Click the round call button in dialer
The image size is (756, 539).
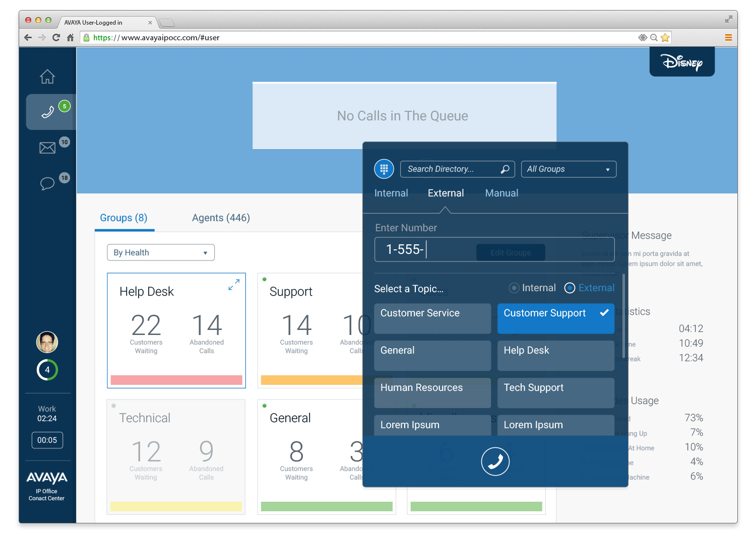pos(495,461)
